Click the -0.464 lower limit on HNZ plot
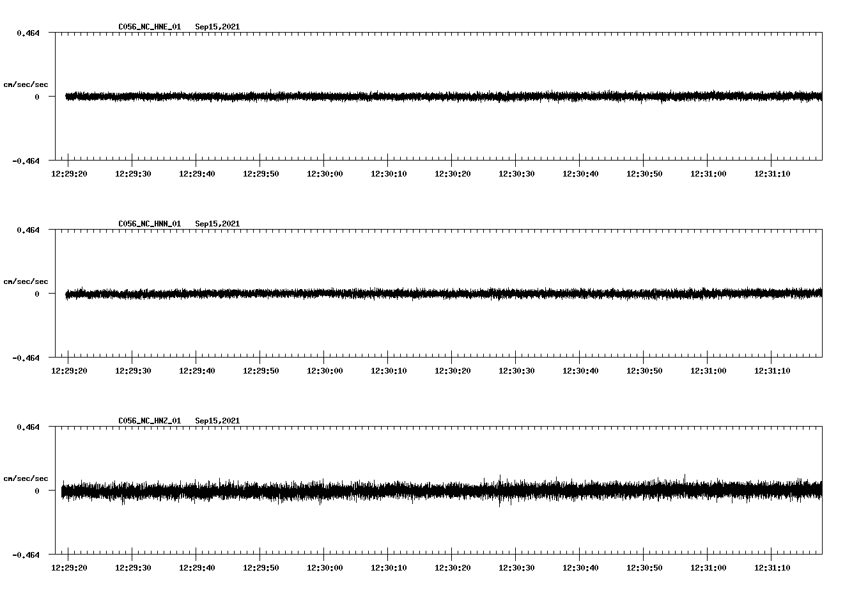 tap(26, 555)
